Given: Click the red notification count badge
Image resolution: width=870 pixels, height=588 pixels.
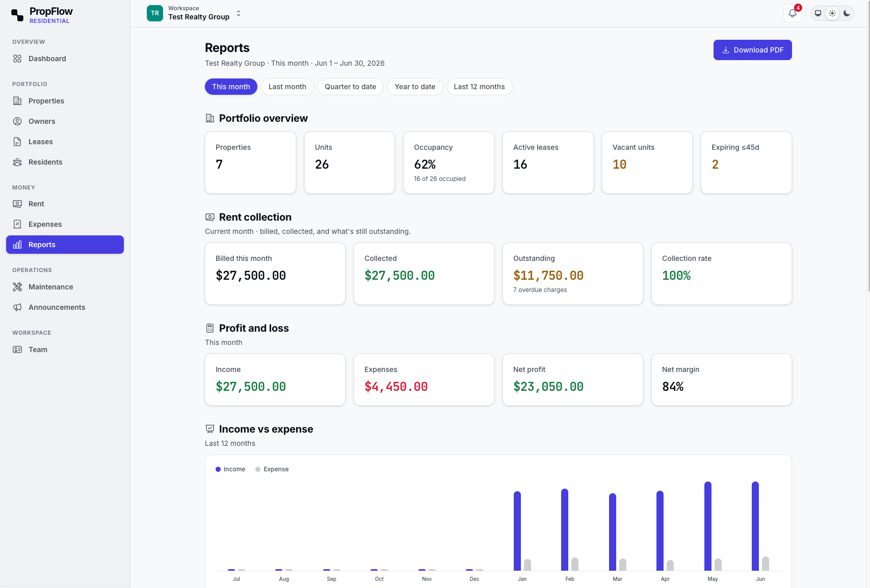Looking at the screenshot, I should pyautogui.click(x=798, y=8).
